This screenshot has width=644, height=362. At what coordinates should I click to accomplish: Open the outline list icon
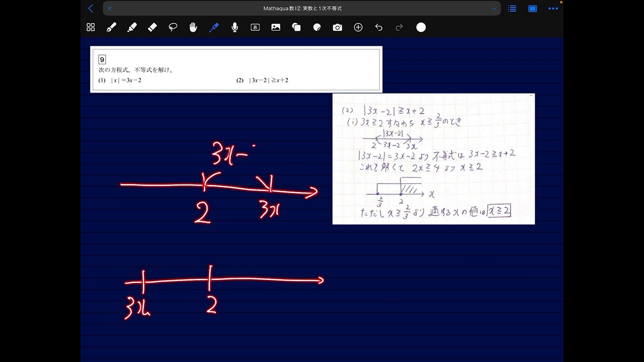tap(512, 9)
